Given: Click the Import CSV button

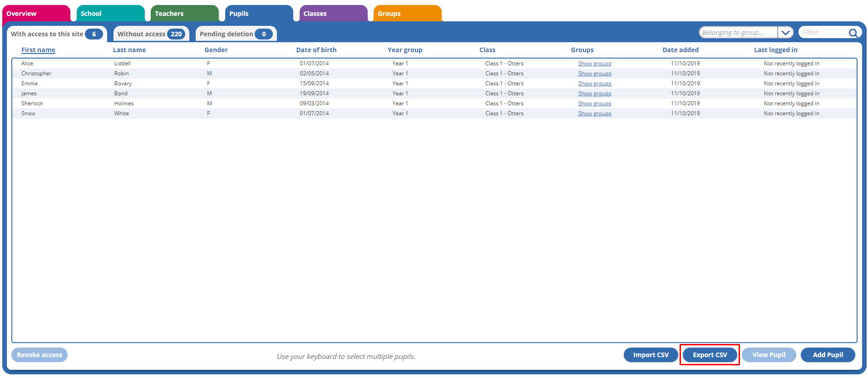Looking at the screenshot, I should point(651,355).
